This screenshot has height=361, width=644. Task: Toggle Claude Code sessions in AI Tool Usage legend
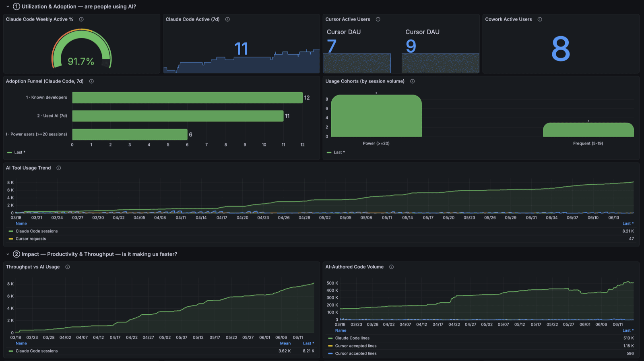[x=37, y=231]
